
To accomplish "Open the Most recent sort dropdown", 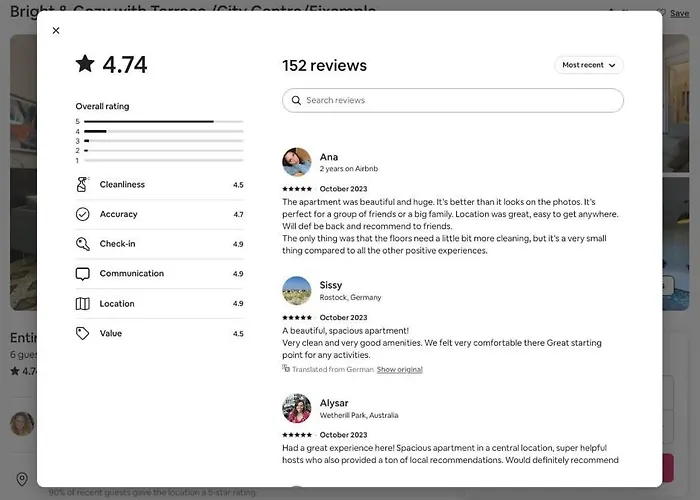I will click(589, 65).
